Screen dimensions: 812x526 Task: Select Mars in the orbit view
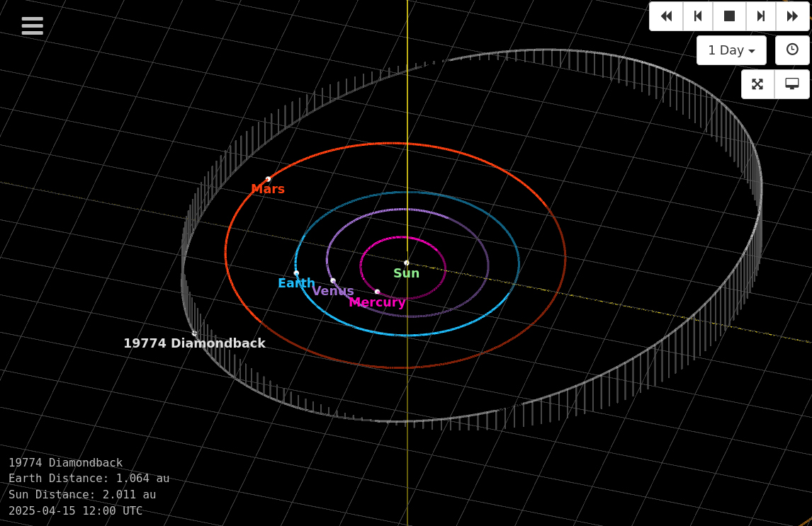pos(269,179)
